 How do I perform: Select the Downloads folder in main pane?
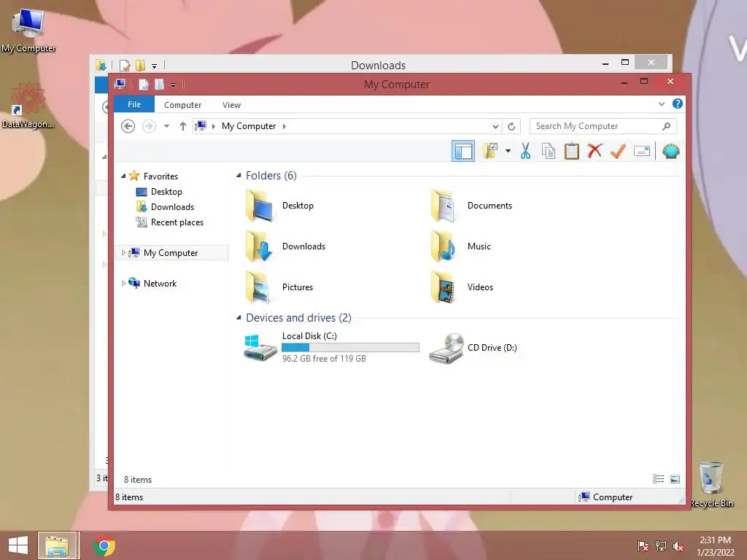[285, 246]
